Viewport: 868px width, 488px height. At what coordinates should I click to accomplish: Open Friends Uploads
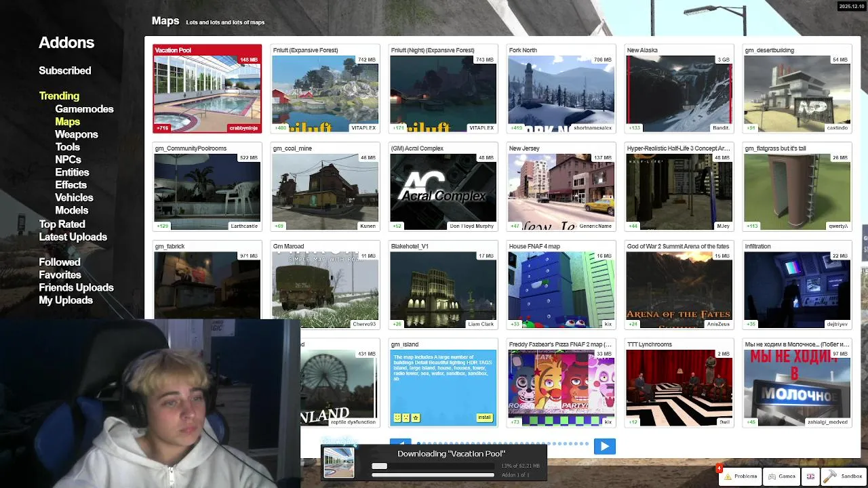click(76, 288)
